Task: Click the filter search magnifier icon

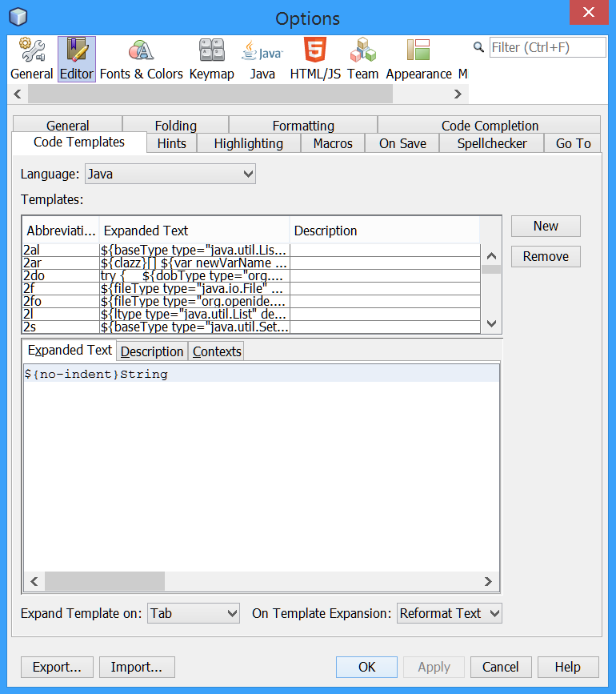Action: [478, 47]
